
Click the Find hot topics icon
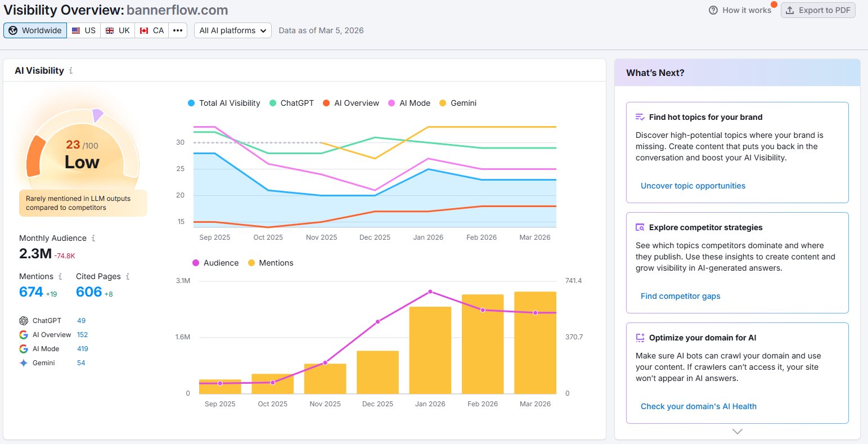640,117
